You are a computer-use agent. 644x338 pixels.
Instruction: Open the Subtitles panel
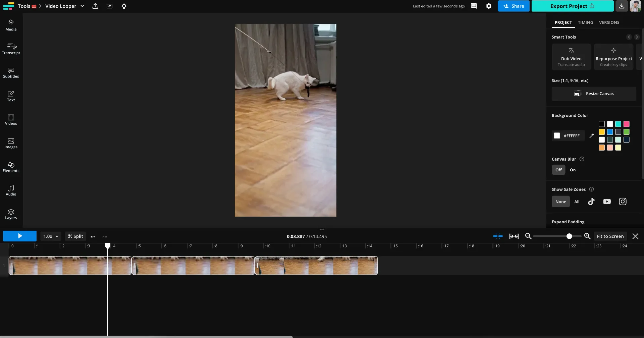tap(11, 72)
